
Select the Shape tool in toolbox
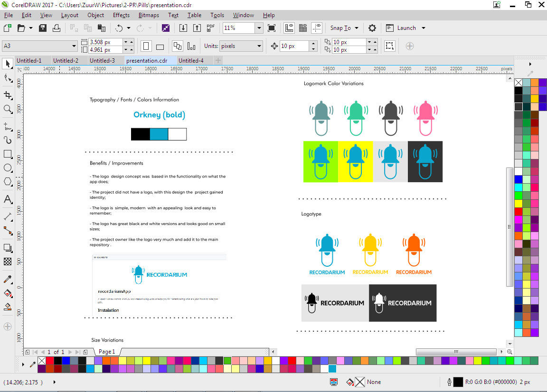(8, 78)
